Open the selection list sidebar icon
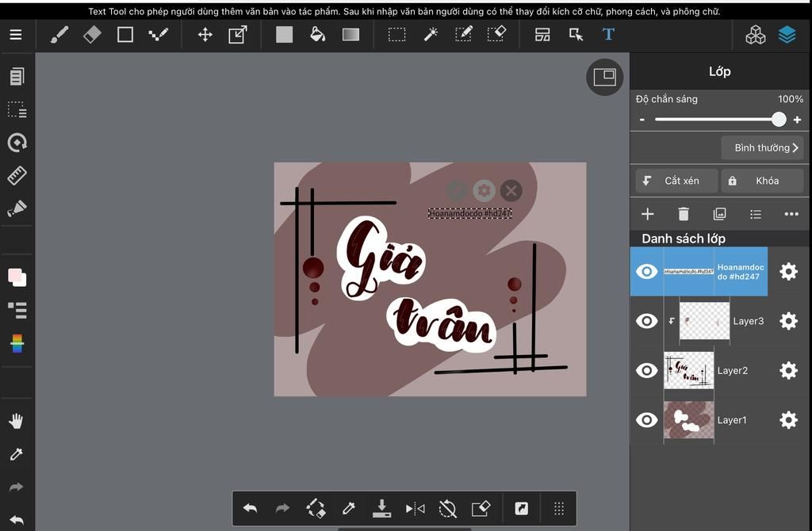The height and width of the screenshot is (531, 812). pyautogui.click(x=17, y=109)
